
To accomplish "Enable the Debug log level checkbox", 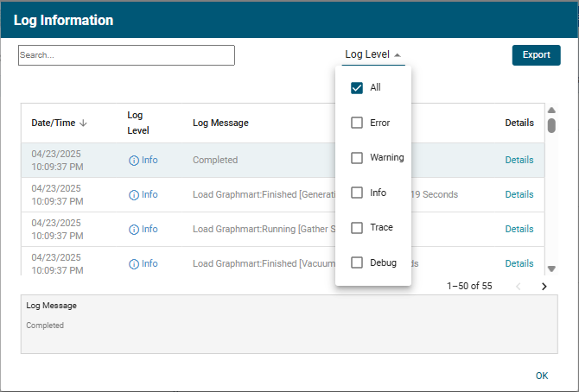I will 357,262.
